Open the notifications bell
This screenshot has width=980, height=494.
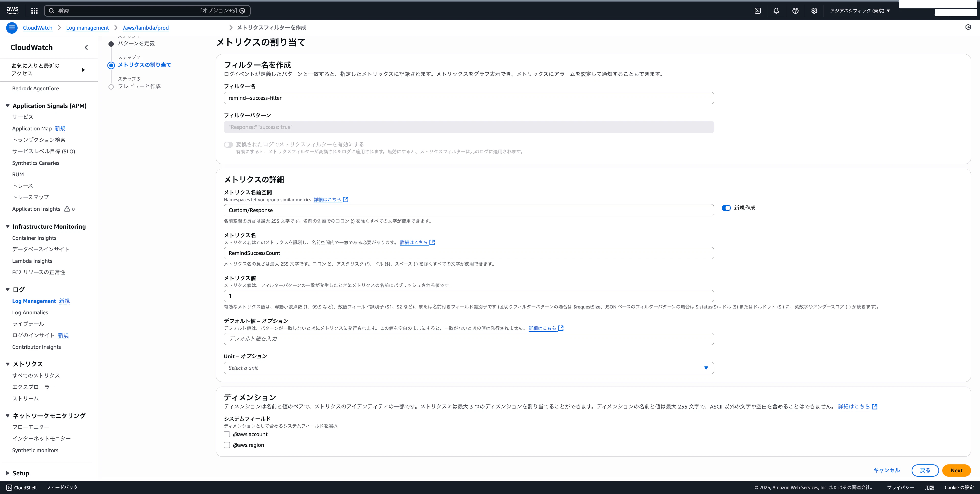pos(776,11)
